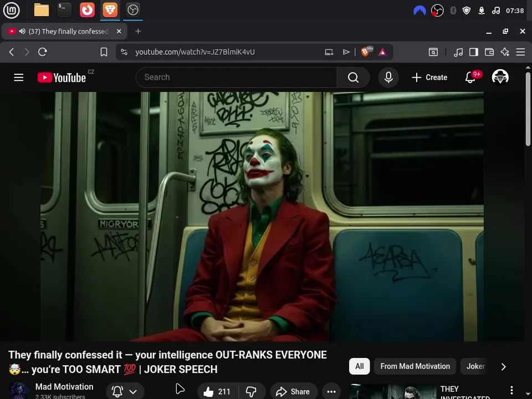Open the YouTube guide hamburger menu
Image resolution: width=532 pixels, height=399 pixels.
point(19,78)
